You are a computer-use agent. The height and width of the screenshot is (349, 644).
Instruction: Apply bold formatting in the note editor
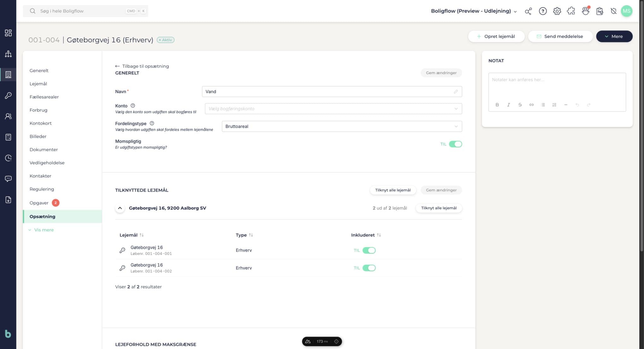coord(497,105)
